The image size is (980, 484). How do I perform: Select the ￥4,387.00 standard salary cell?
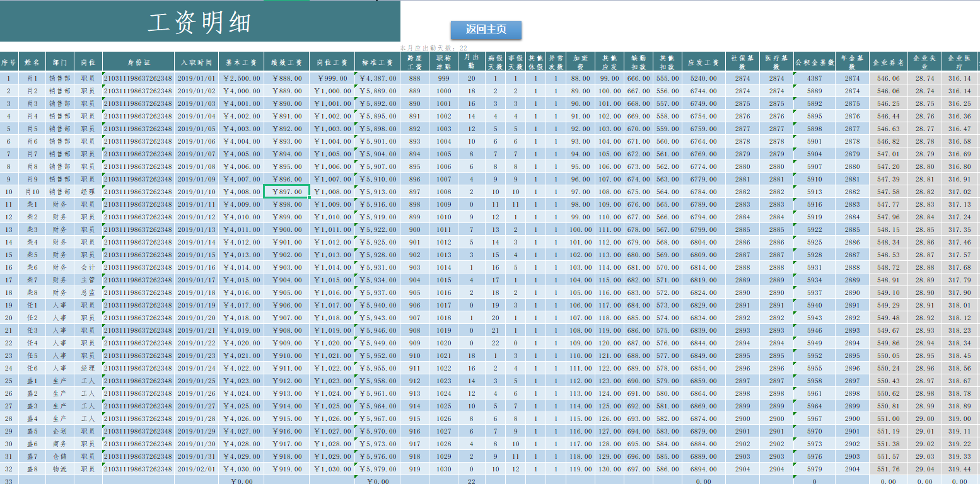pos(378,79)
